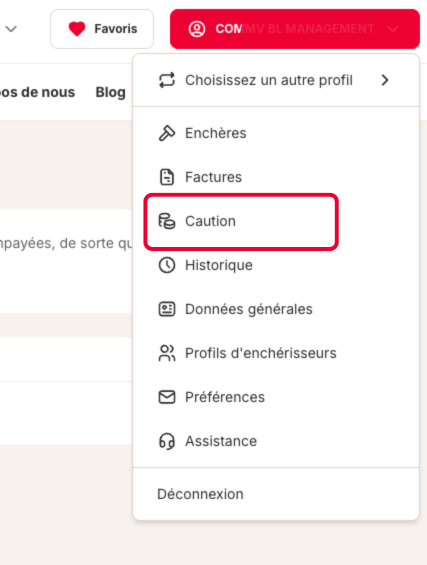Click the gavel icon beside Enchères
Image resolution: width=427 pixels, height=565 pixels.
167,133
